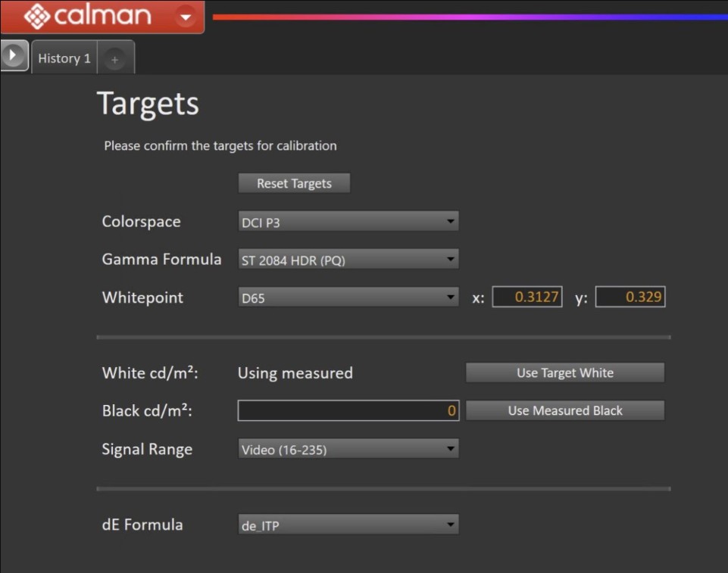This screenshot has height=573, width=728.
Task: Click the Targets page heading
Action: (148, 104)
